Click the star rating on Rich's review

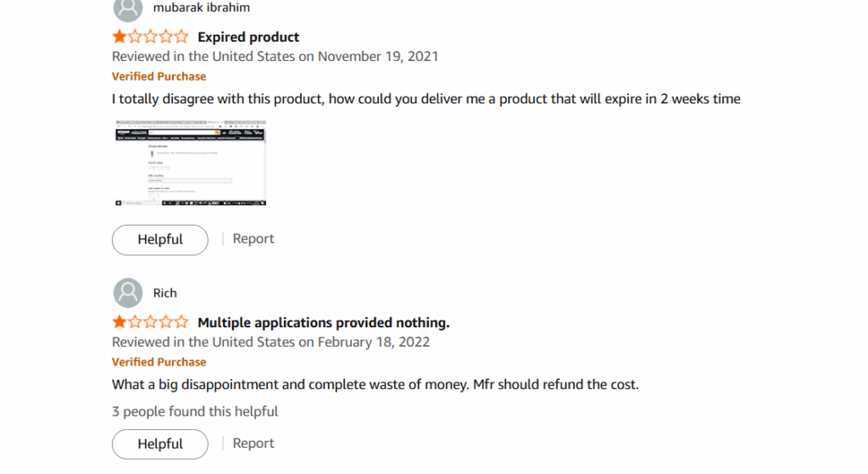click(150, 322)
